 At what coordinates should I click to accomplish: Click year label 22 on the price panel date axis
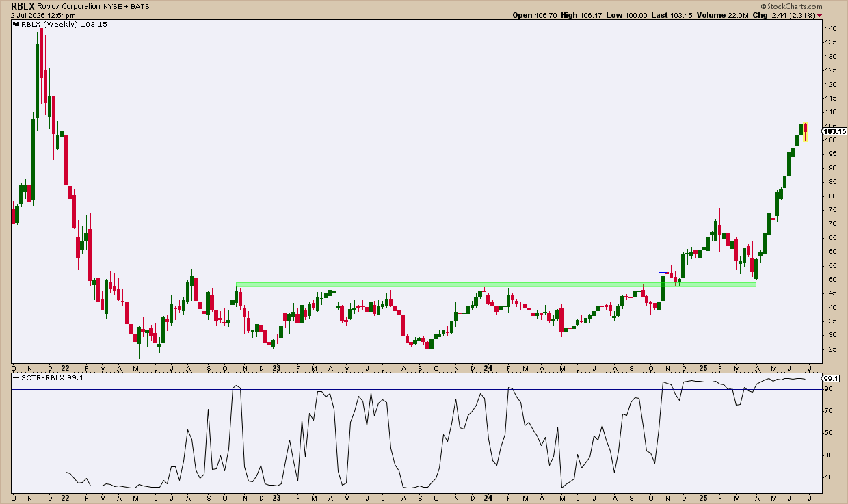point(66,367)
